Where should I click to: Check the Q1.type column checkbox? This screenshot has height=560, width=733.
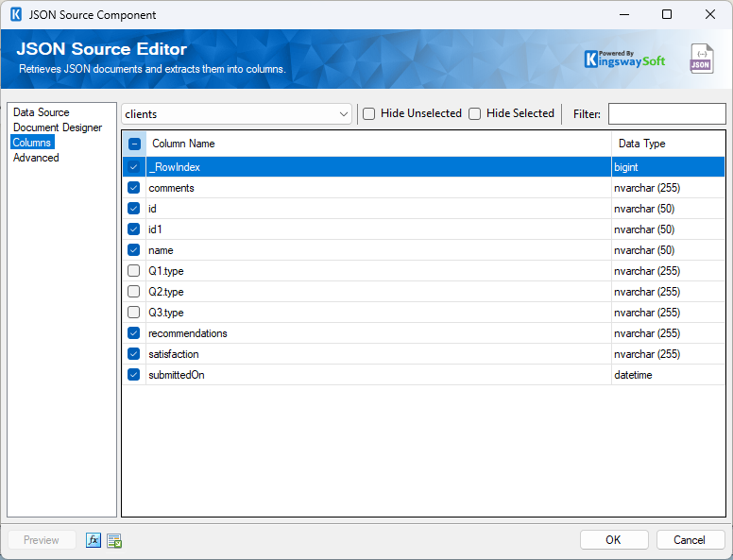point(134,271)
